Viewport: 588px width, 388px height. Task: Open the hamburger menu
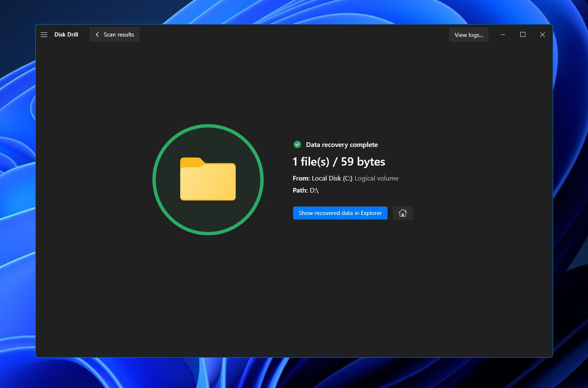[x=44, y=35]
